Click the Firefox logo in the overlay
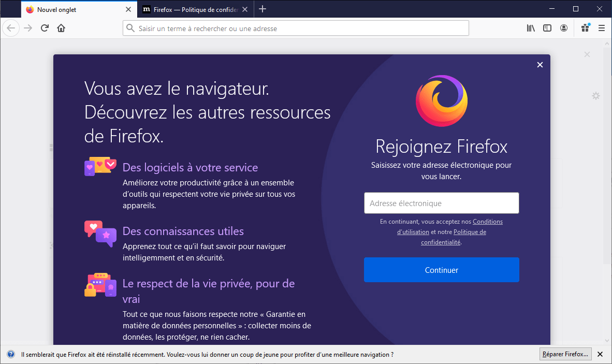Screen dimensions: 612x364 coord(442,100)
